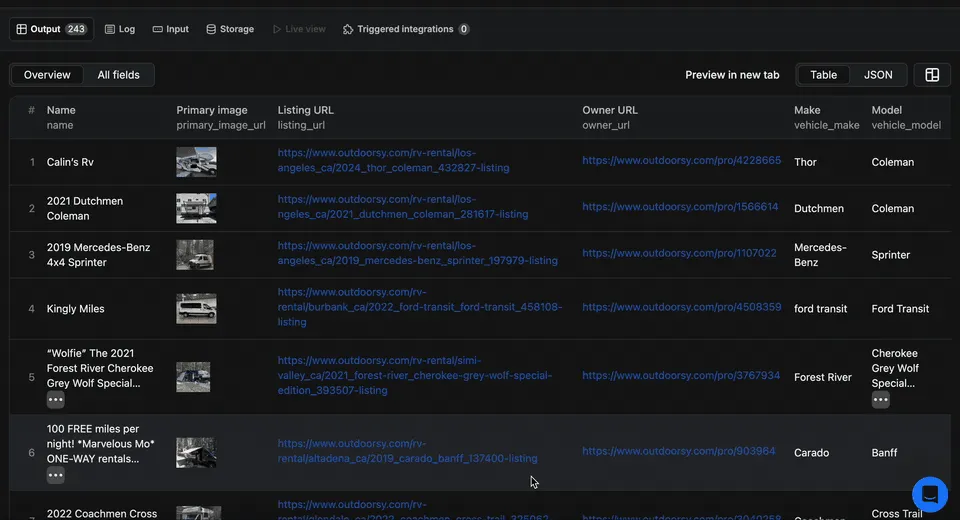
Task: Expand truncated 100 FREE miles name
Action: click(56, 476)
